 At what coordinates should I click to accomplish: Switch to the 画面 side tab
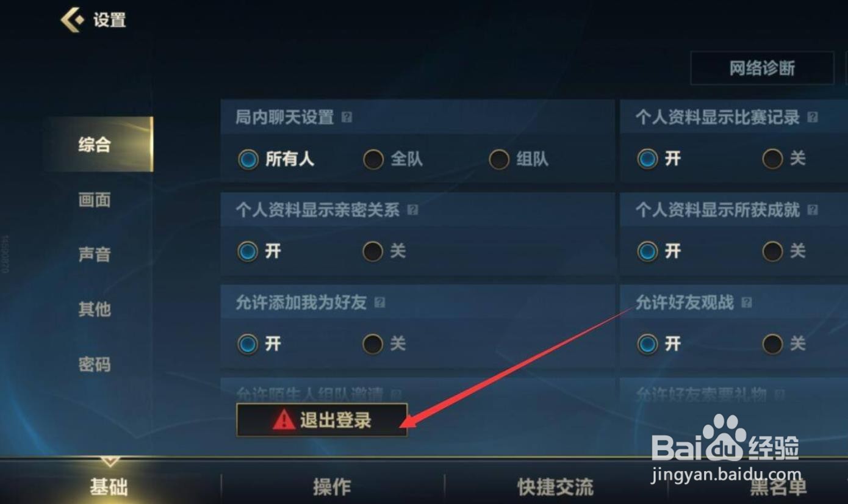point(95,200)
